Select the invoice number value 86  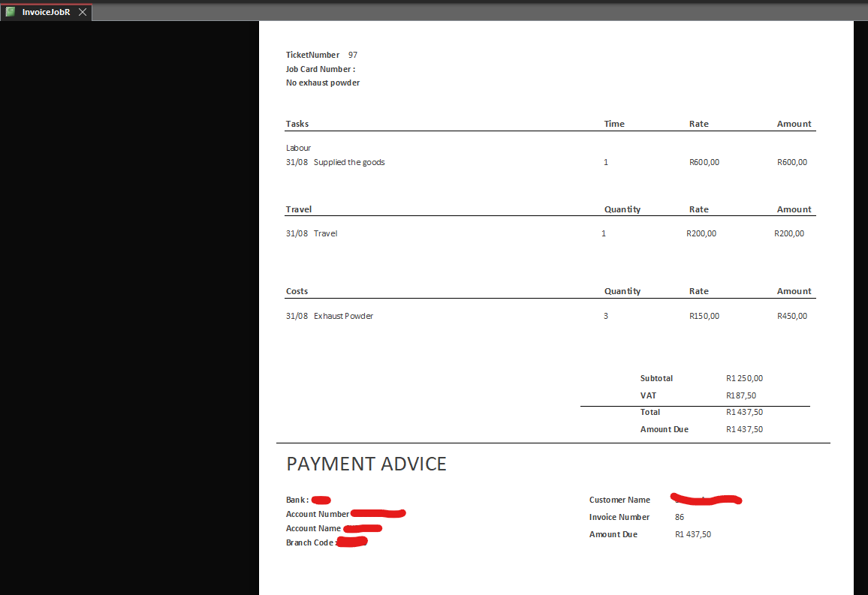point(680,517)
